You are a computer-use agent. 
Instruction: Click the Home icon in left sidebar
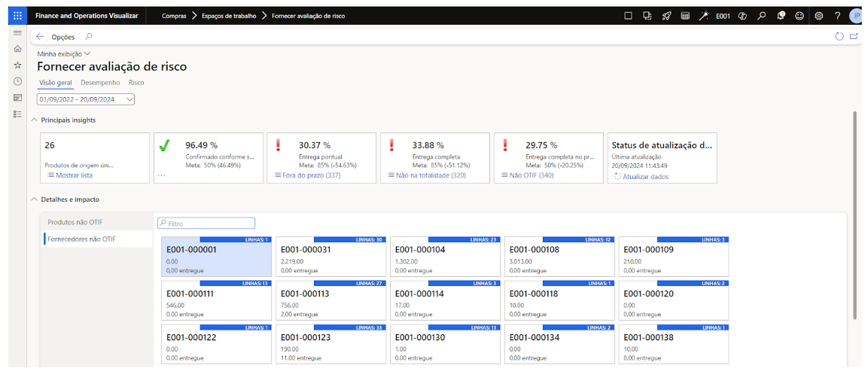click(17, 49)
